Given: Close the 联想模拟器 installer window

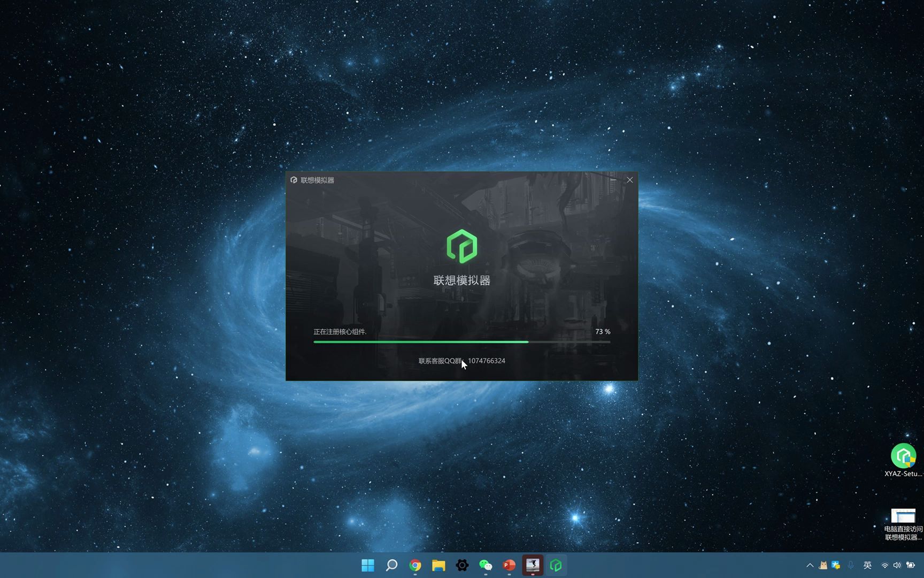Looking at the screenshot, I should click(x=630, y=180).
